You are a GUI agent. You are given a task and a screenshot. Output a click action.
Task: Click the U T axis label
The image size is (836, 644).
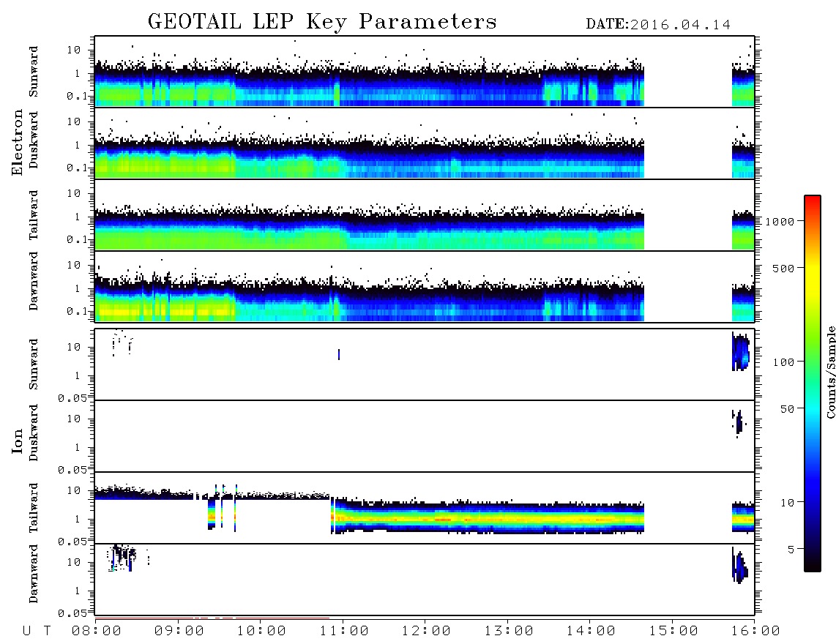[x=37, y=632]
